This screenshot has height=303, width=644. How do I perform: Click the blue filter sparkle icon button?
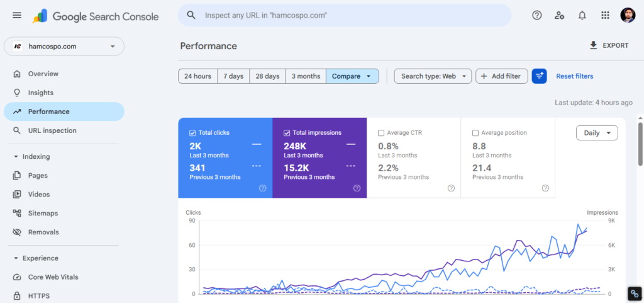click(x=539, y=76)
